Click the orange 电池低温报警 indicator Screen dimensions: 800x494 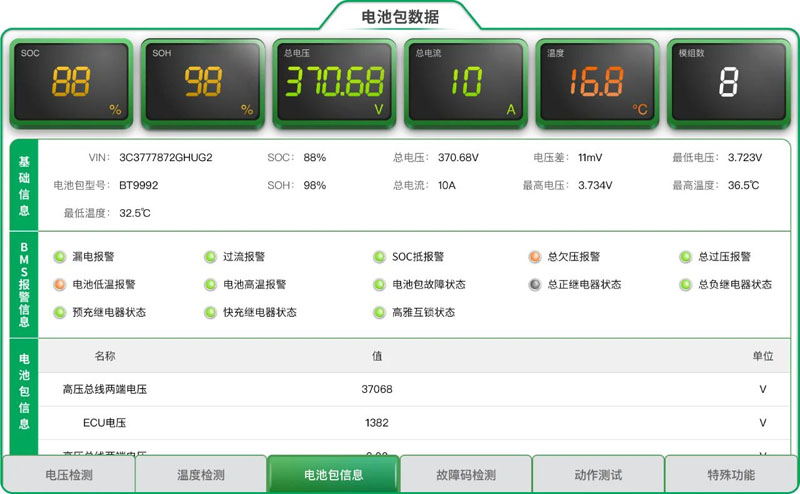coord(59,285)
